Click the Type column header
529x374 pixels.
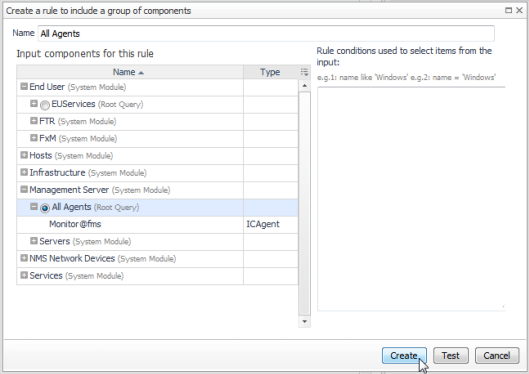click(270, 72)
